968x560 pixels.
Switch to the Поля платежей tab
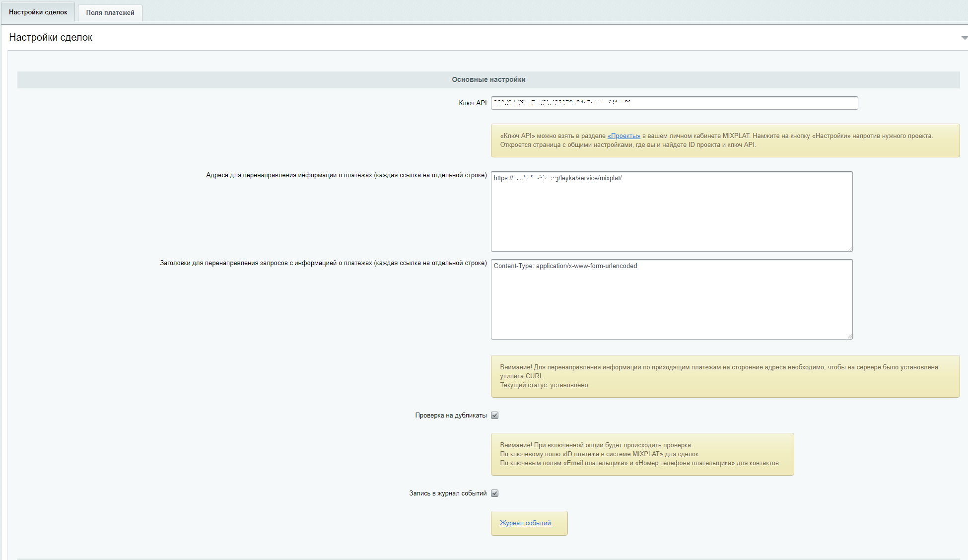point(110,12)
